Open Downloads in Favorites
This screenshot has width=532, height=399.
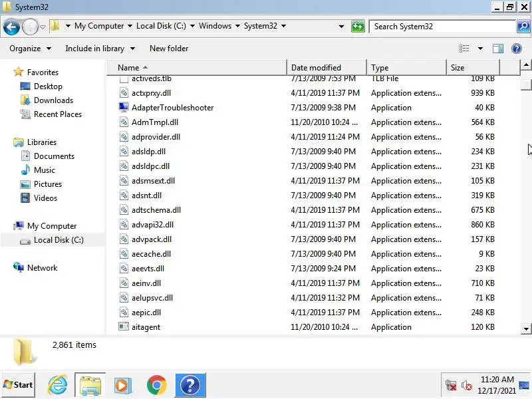tap(54, 100)
